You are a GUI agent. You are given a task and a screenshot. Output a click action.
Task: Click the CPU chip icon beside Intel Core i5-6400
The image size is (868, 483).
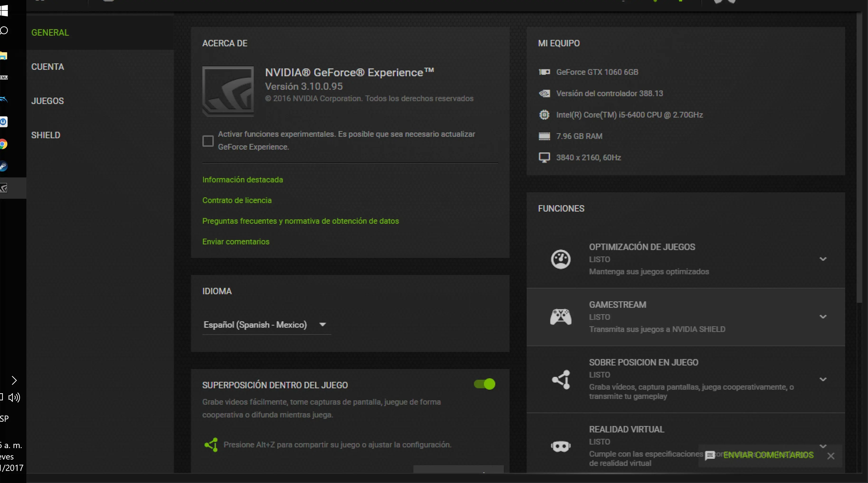pyautogui.click(x=544, y=115)
